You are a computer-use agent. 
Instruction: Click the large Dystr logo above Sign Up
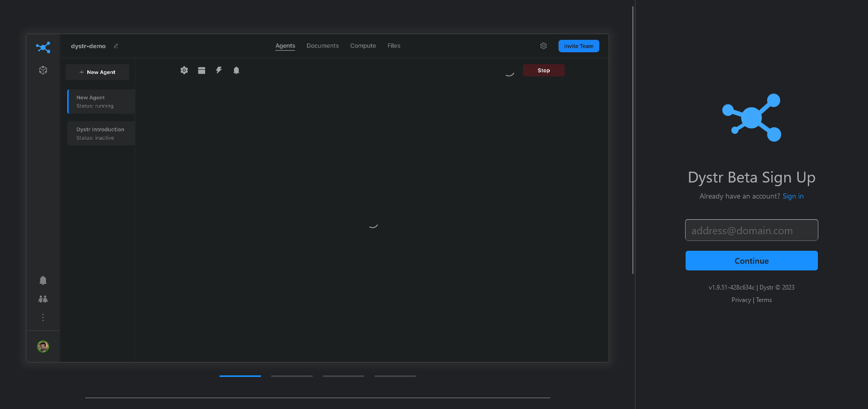(x=752, y=117)
